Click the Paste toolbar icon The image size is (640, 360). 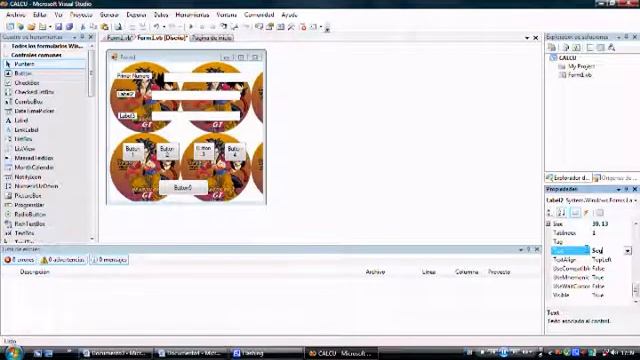[x=105, y=27]
